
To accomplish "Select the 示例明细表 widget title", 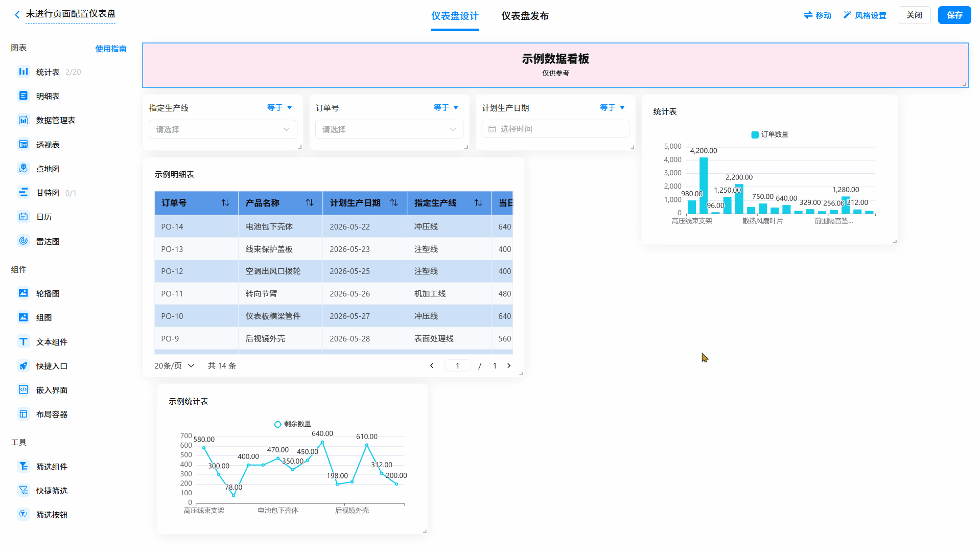I will [174, 174].
